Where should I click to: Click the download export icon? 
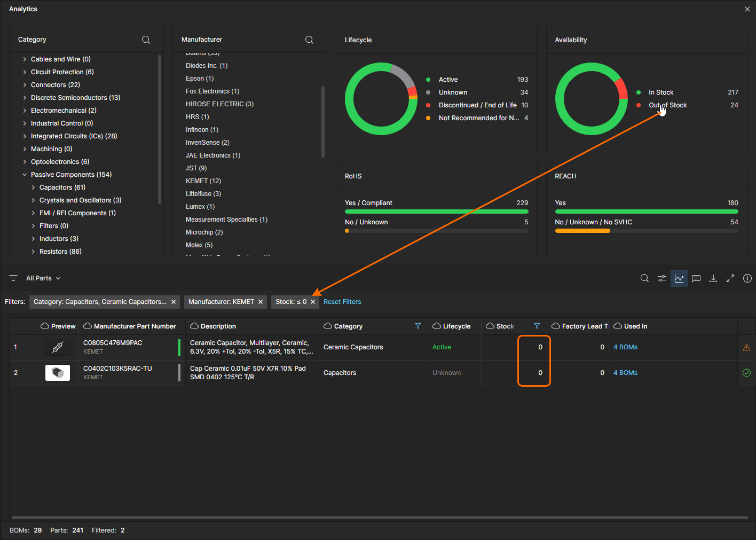pyautogui.click(x=713, y=278)
